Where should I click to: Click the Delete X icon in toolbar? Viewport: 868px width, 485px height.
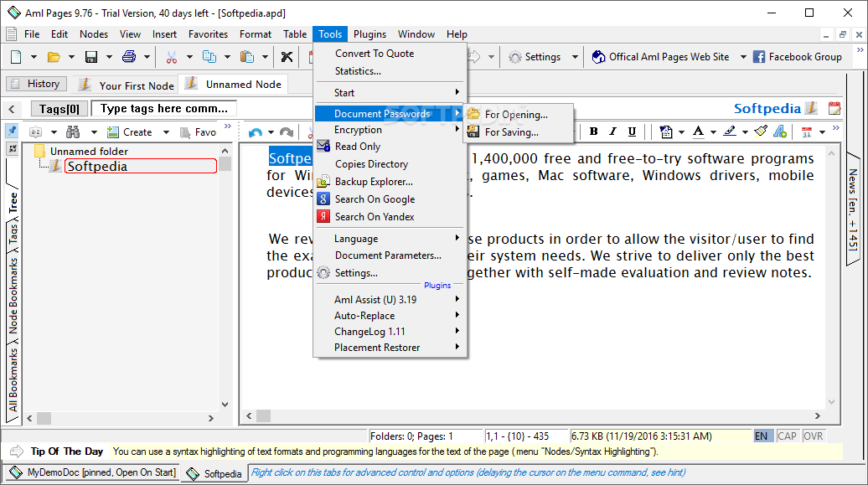(x=287, y=56)
